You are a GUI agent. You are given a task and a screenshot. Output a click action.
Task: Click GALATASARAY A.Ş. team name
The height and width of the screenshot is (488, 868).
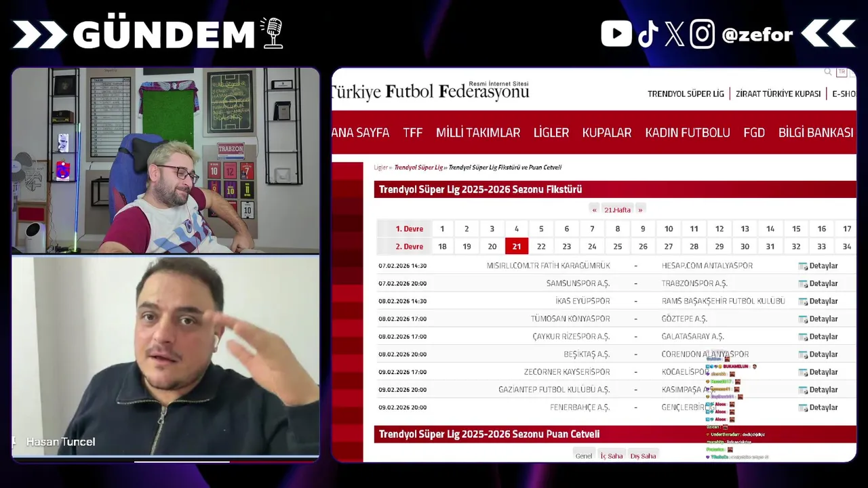693,336
